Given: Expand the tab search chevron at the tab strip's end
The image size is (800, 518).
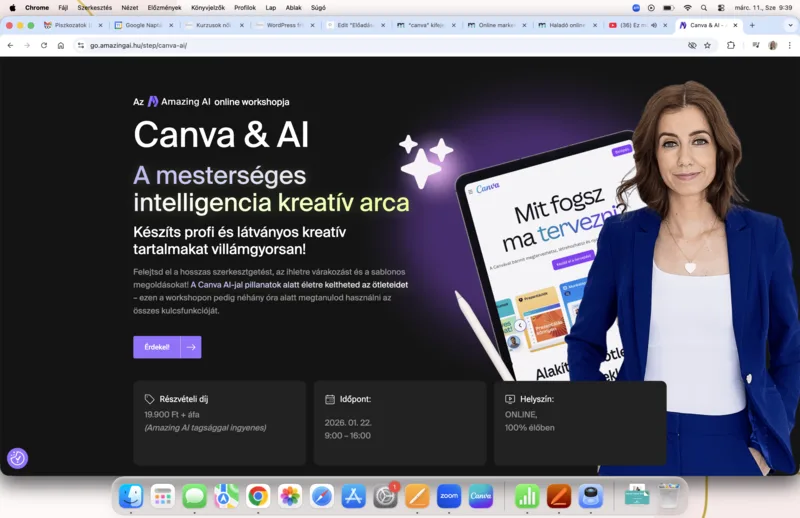Looking at the screenshot, I should pyautogui.click(x=790, y=25).
